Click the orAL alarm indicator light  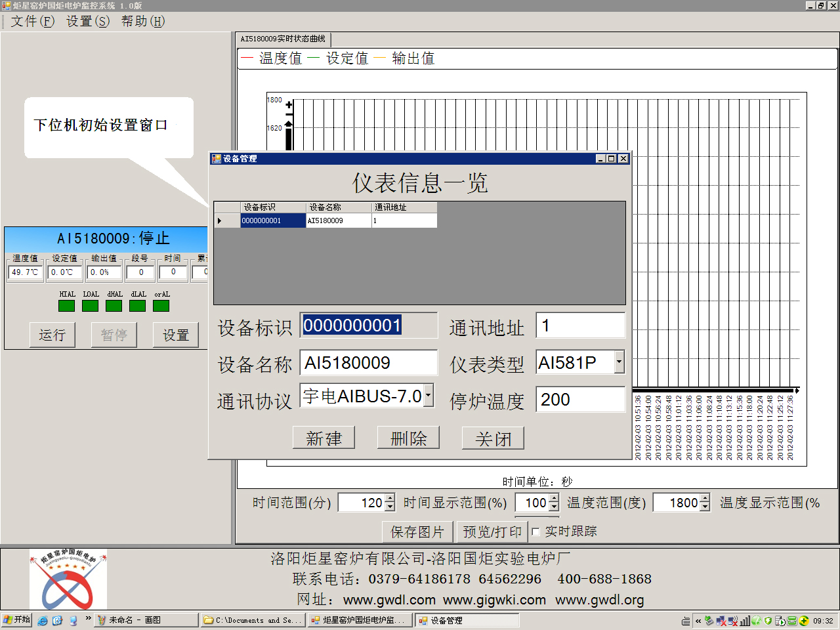(x=161, y=306)
